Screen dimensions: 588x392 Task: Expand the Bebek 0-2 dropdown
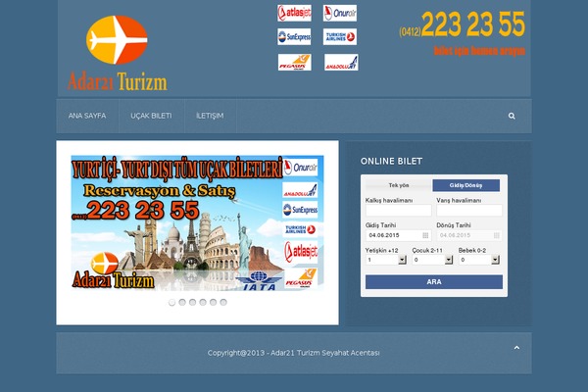[x=479, y=260]
